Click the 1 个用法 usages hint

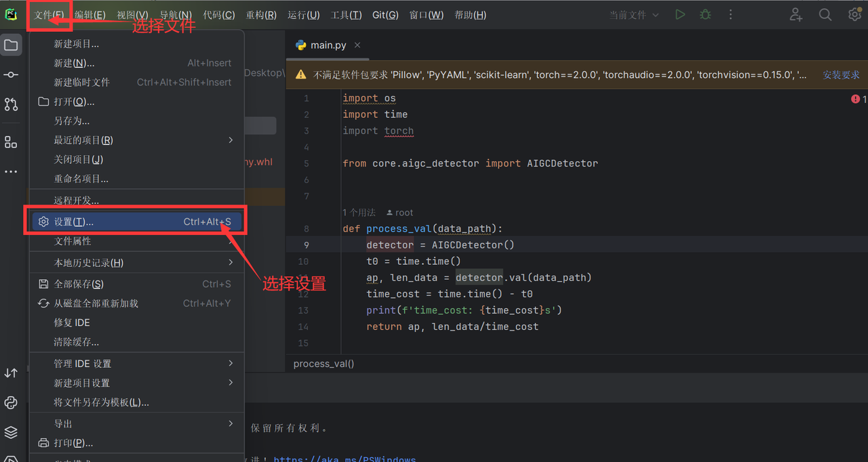359,213
